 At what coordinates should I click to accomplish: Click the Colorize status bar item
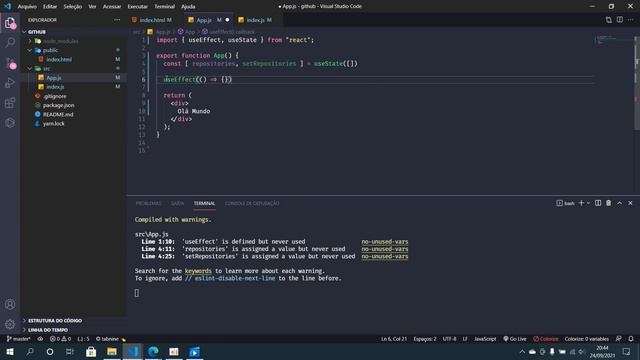point(546,339)
